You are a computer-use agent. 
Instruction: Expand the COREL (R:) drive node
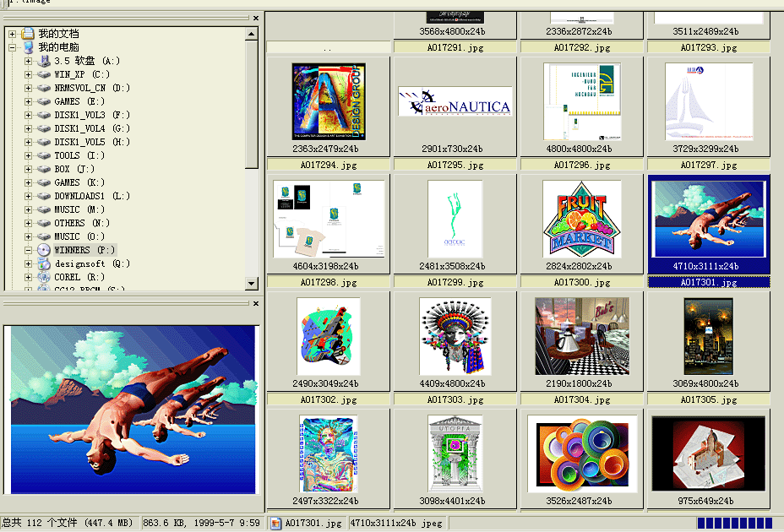tap(28, 277)
